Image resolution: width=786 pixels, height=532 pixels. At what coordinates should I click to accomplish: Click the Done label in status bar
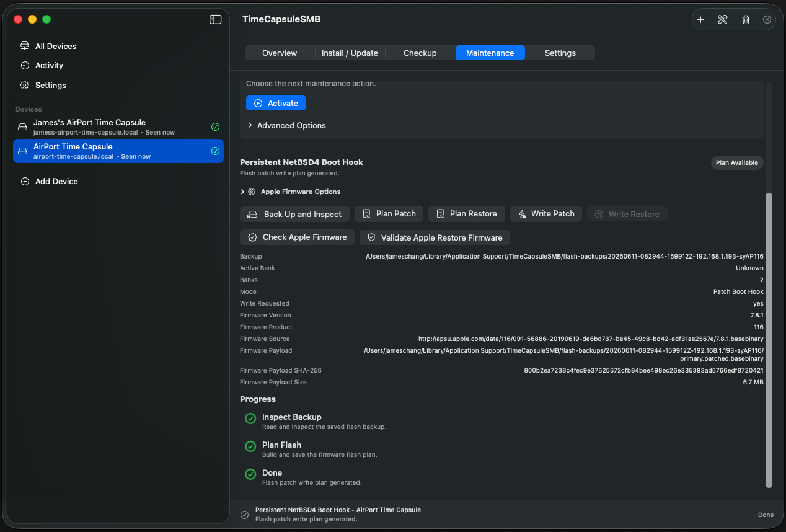pyautogui.click(x=766, y=515)
